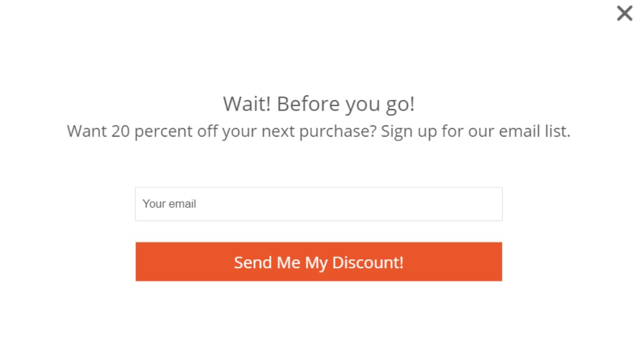
Task: Close this 'Before you go' dialog
Action: tap(624, 14)
